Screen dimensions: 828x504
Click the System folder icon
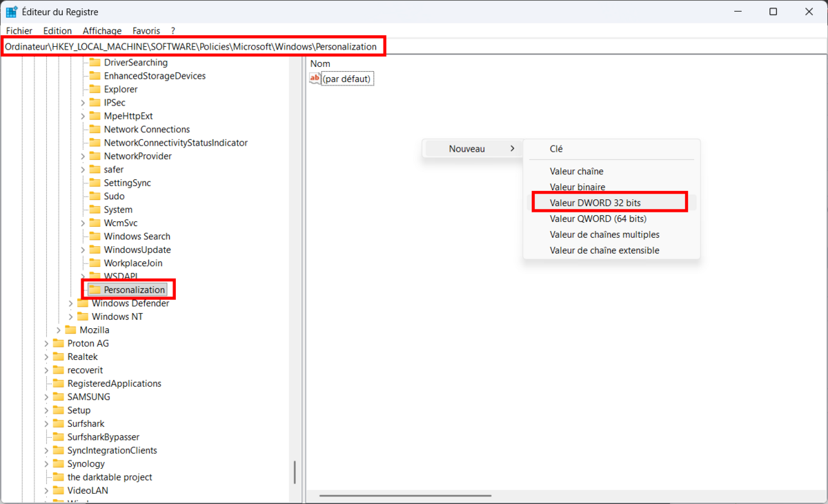tap(95, 210)
